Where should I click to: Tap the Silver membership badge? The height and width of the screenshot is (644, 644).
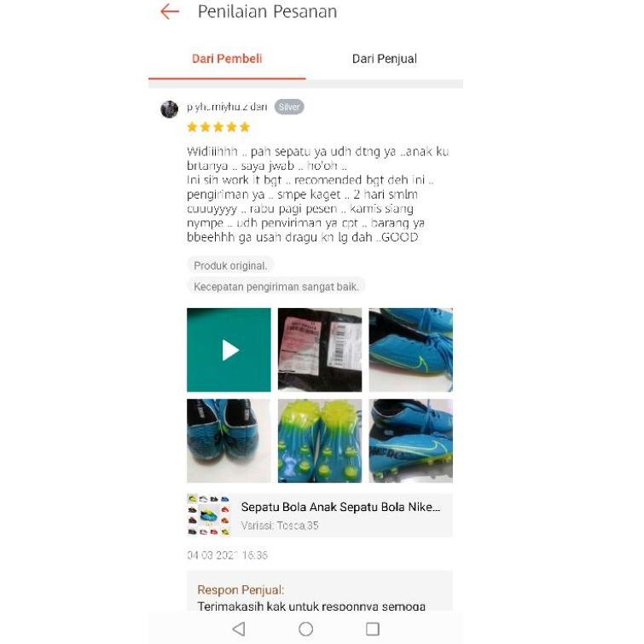pos(289,107)
